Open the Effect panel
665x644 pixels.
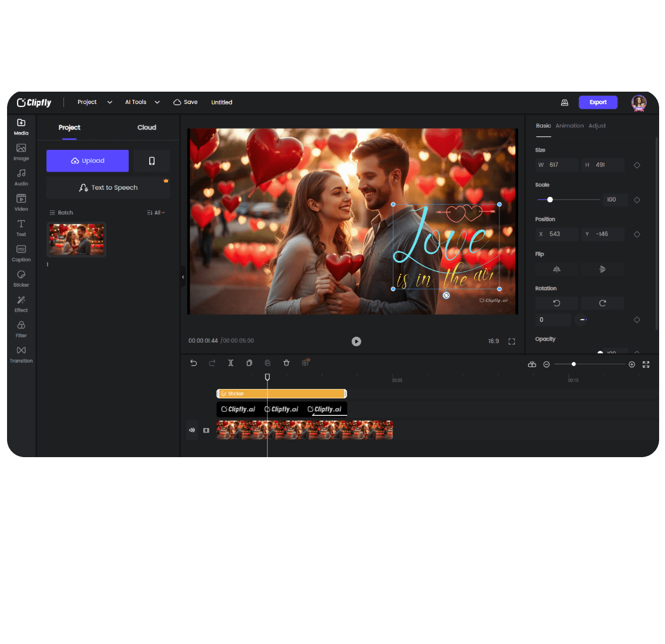coord(21,304)
